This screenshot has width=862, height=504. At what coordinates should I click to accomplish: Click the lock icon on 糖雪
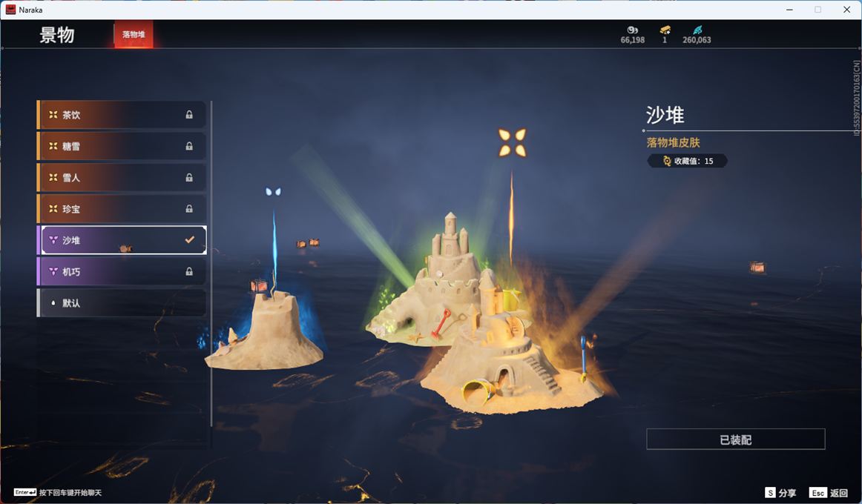point(189,146)
